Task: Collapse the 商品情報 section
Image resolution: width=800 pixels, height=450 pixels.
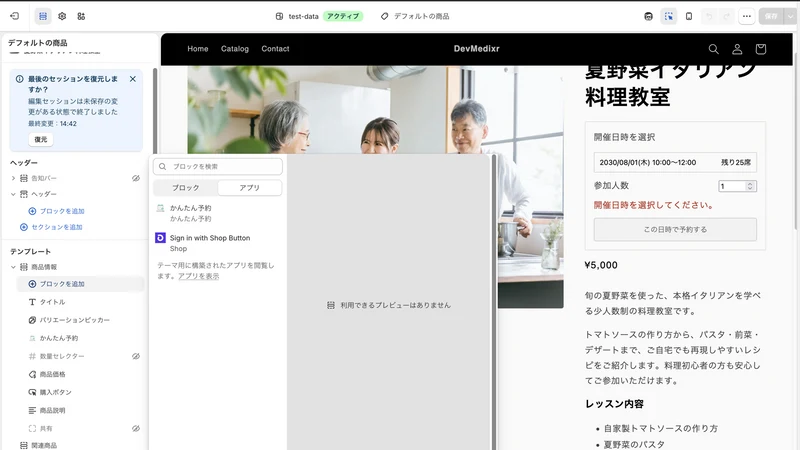Action: point(13,267)
